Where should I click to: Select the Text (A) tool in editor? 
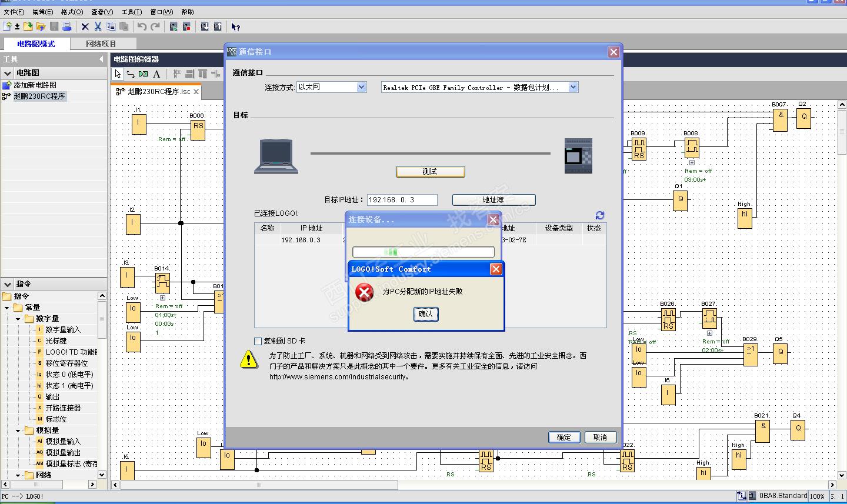tap(156, 74)
